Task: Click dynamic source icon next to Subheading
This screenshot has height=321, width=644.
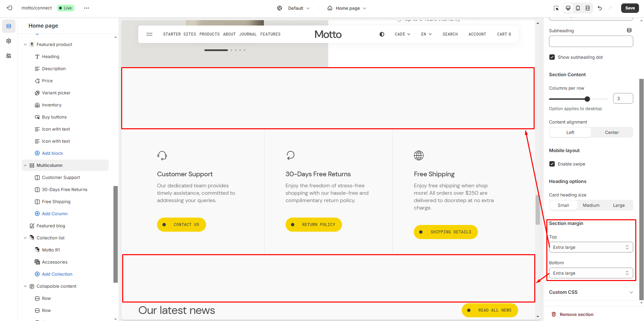Action: 629,31
